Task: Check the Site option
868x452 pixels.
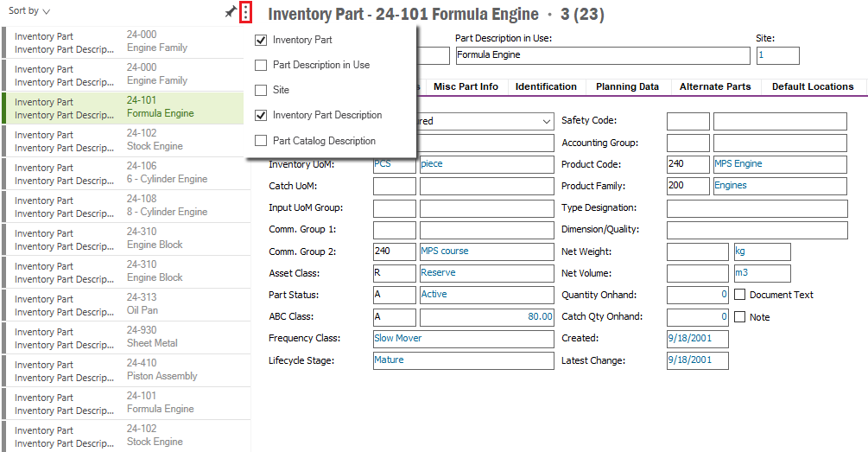Action: pos(261,90)
